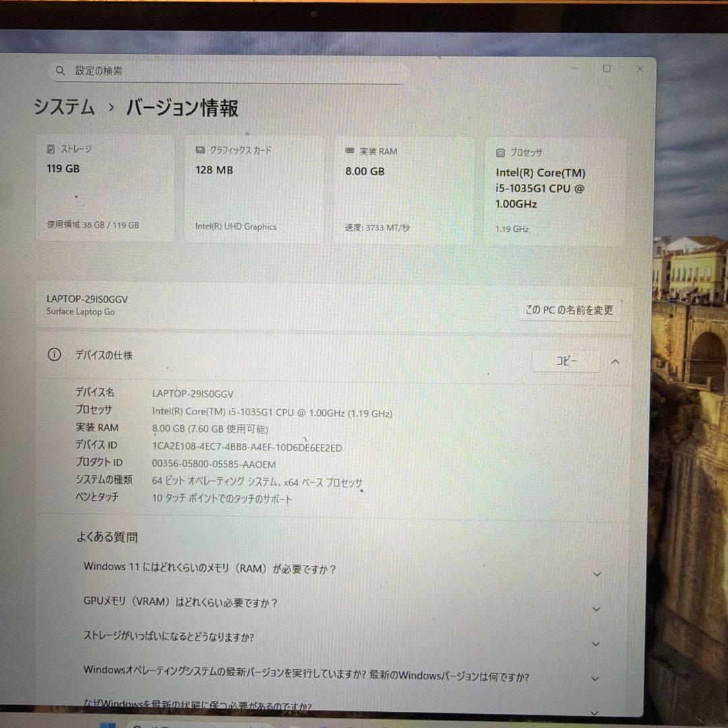
Task: Click バージョン情報 in the breadcrumb
Action: click(182, 108)
